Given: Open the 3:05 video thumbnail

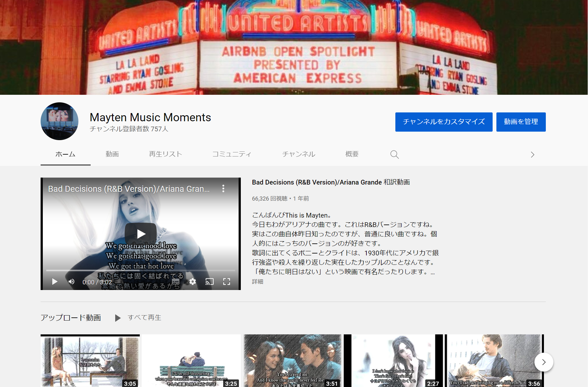Looking at the screenshot, I should [90, 361].
